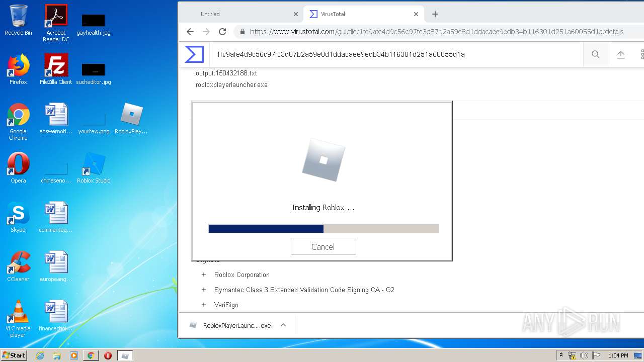Click VirusTotal search magnifier icon

tap(596, 54)
